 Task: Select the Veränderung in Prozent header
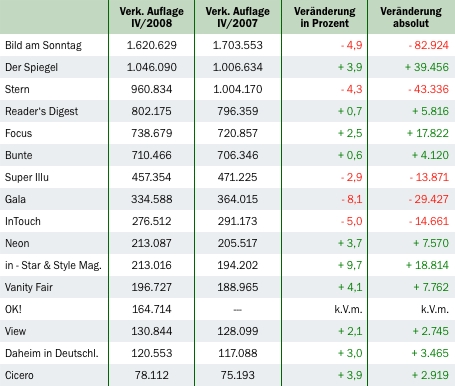[x=324, y=17]
